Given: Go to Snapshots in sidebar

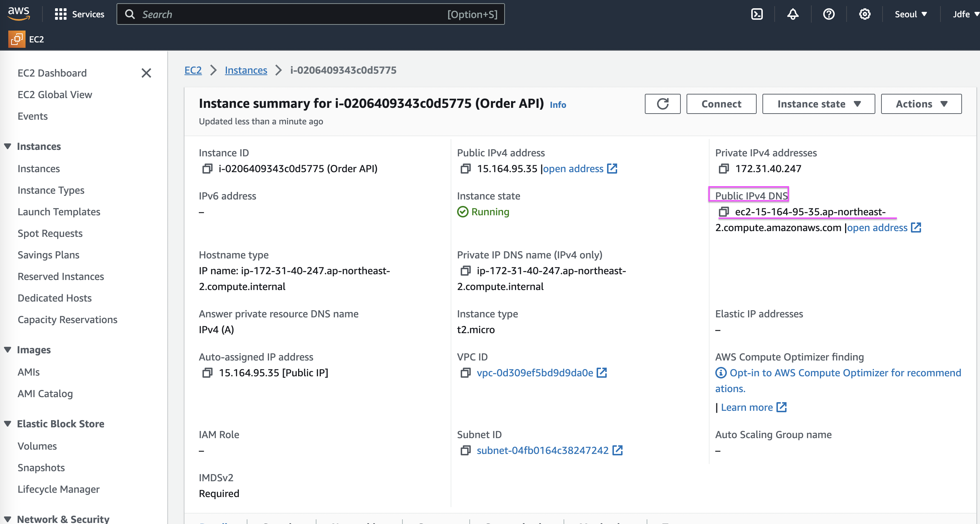Looking at the screenshot, I should pyautogui.click(x=41, y=468).
